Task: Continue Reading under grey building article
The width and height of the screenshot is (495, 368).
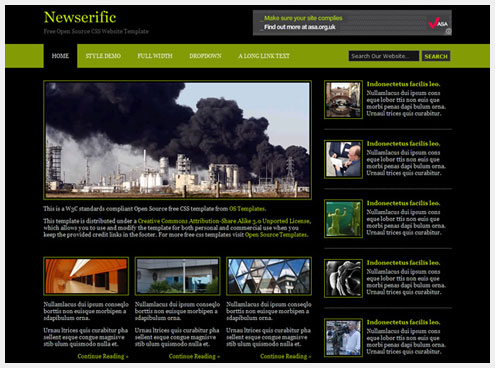Action: point(194,356)
